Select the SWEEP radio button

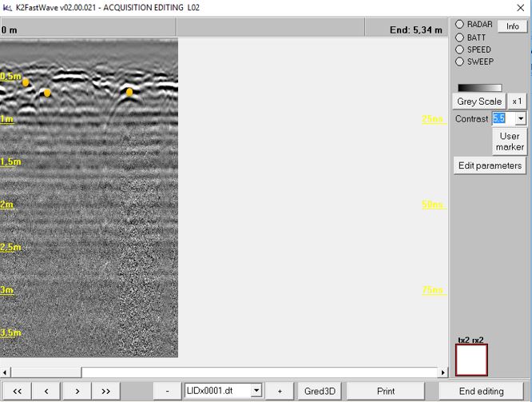point(460,62)
